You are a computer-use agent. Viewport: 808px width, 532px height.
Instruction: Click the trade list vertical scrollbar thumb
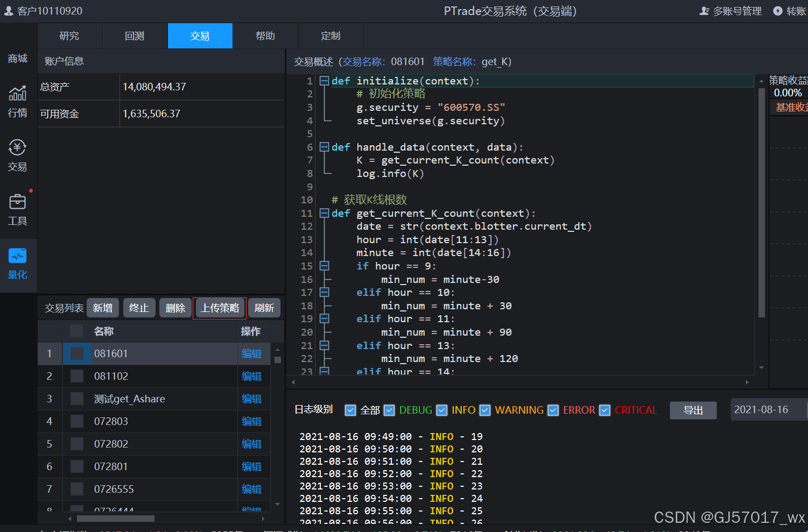(278, 360)
